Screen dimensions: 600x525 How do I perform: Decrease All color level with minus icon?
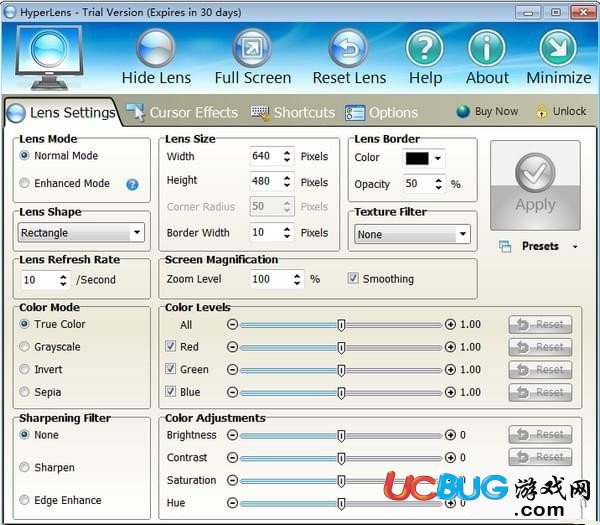point(232,324)
